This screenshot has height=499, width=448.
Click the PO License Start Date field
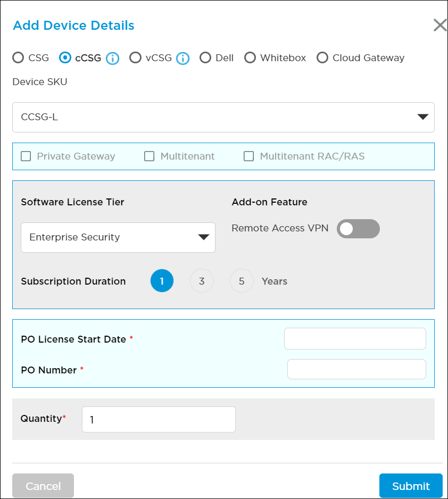(355, 339)
